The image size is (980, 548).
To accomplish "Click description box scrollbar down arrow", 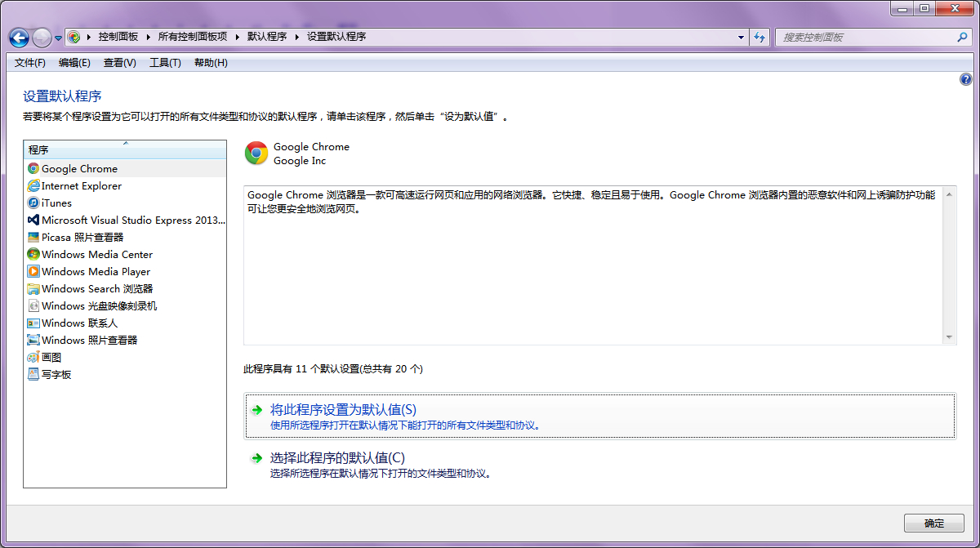I will tap(949, 337).
